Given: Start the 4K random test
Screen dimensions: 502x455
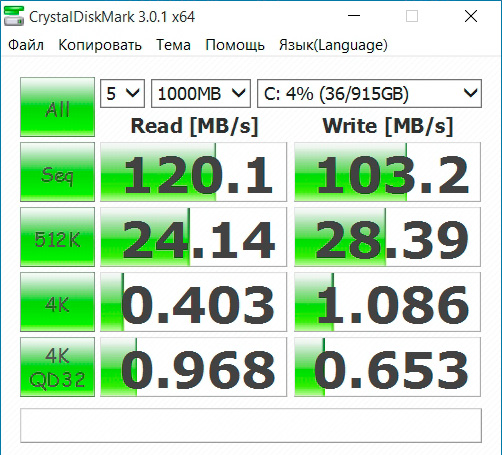Looking at the screenshot, I should click(x=57, y=302).
